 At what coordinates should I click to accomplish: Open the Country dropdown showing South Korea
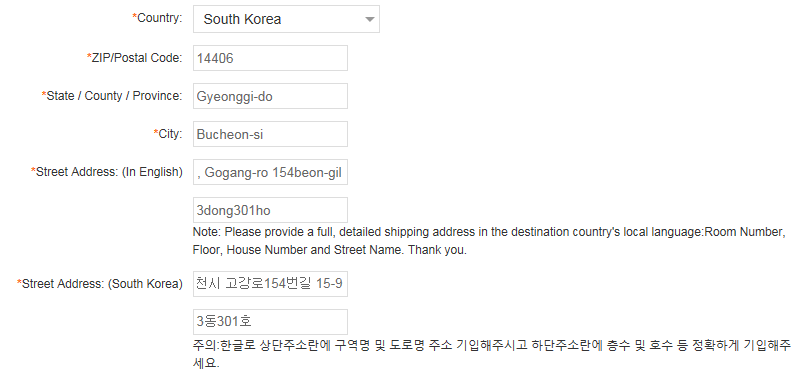(286, 19)
